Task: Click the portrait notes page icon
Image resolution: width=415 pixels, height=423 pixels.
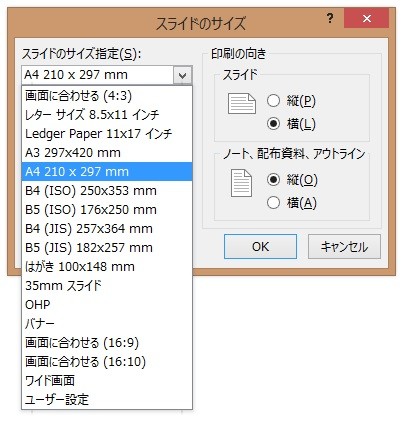Action: tap(241, 183)
